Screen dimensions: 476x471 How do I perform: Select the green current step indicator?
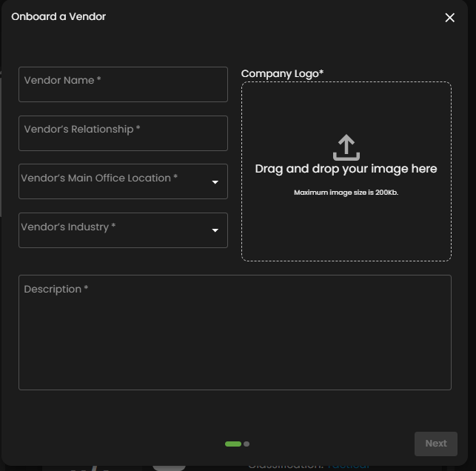click(232, 444)
